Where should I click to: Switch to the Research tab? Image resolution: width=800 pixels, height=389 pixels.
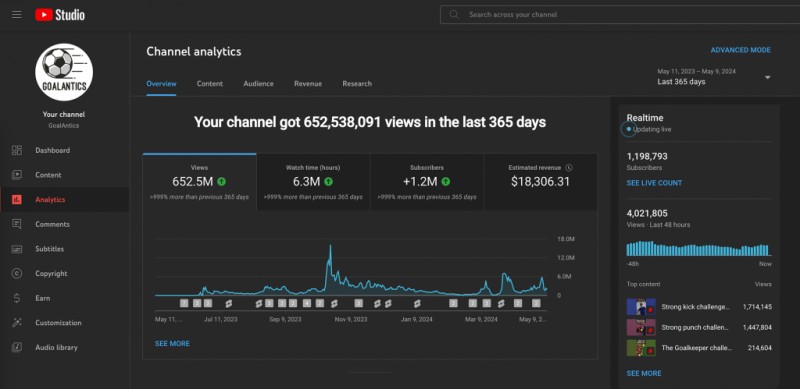357,84
